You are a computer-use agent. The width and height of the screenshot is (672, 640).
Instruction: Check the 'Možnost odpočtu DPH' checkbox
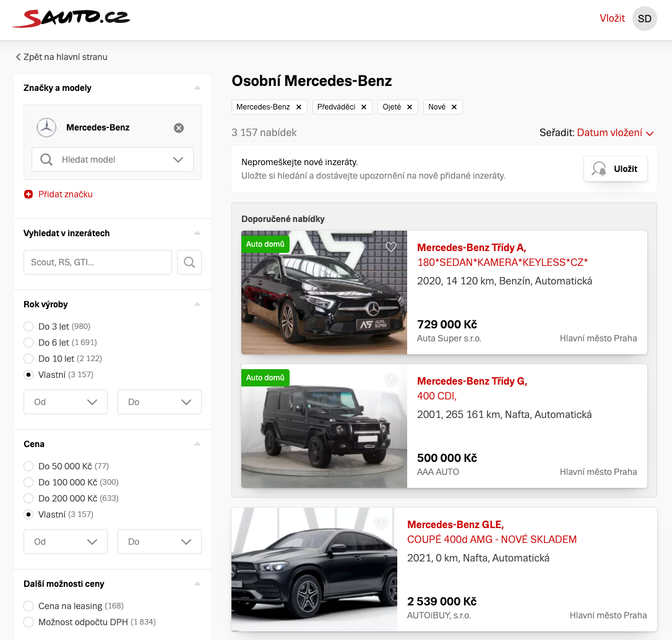(28, 622)
